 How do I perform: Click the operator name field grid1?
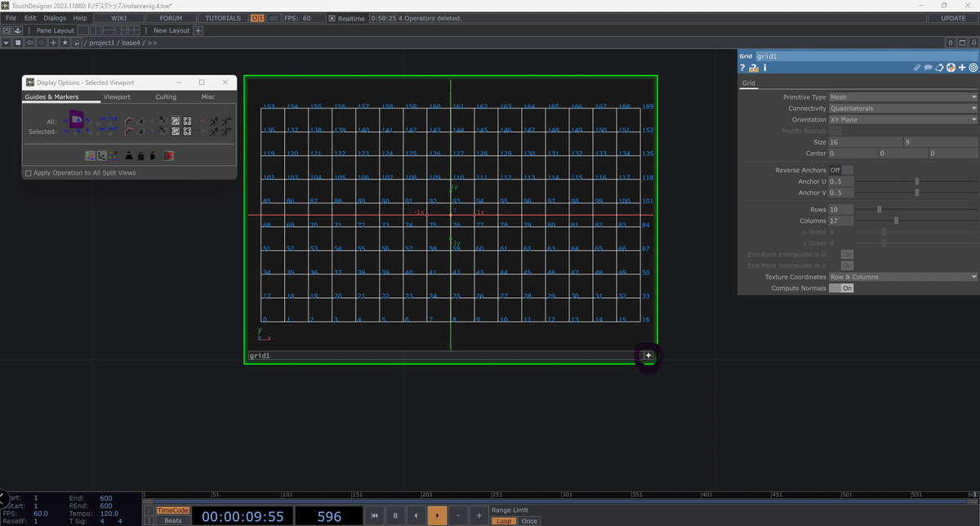coord(866,56)
